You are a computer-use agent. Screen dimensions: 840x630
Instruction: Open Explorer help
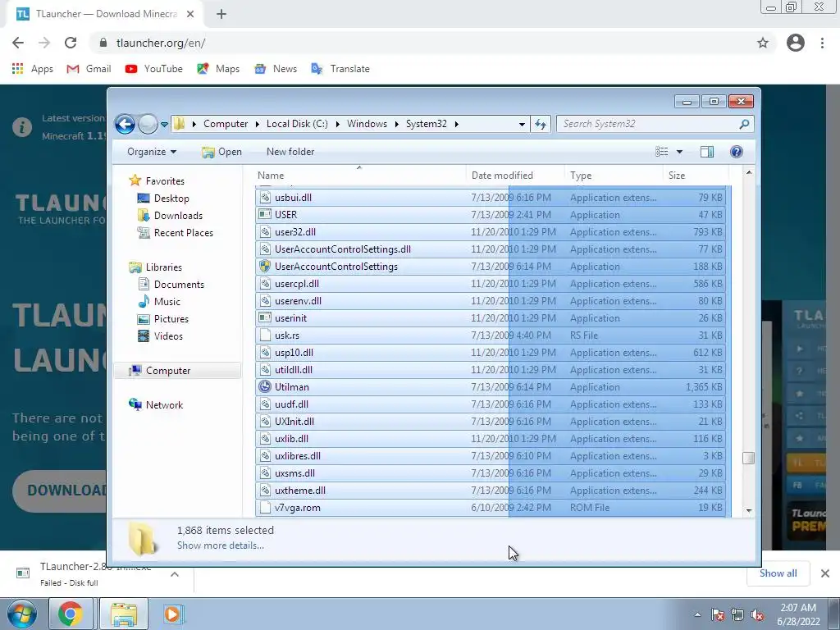(737, 152)
